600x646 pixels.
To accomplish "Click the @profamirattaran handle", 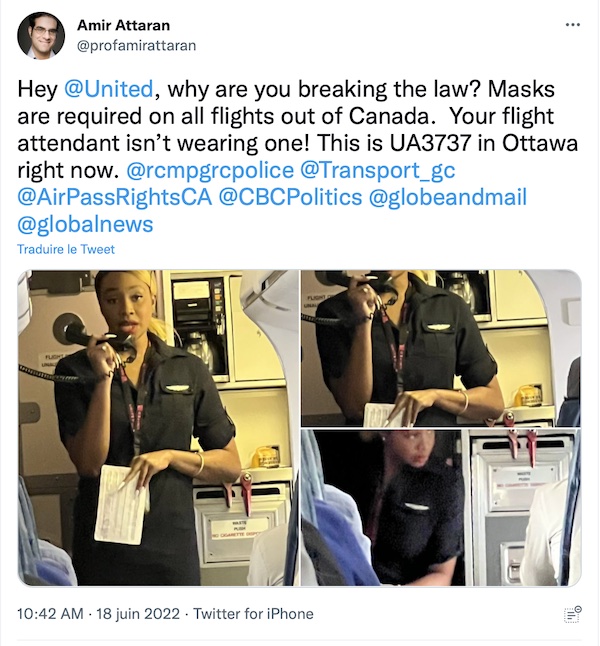I will click(x=136, y=45).
